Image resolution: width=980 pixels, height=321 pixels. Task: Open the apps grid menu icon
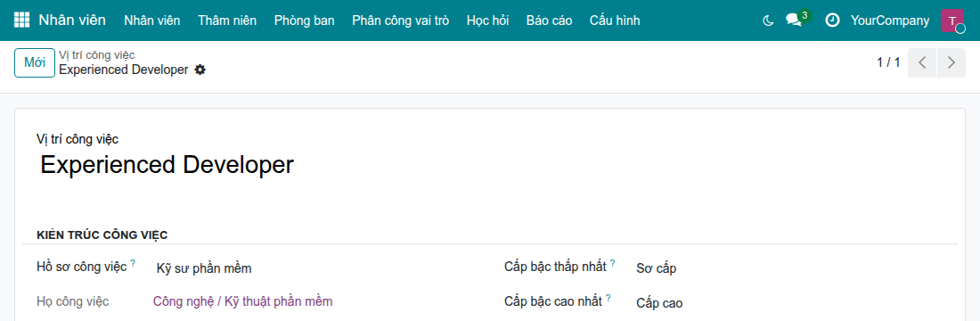21,20
